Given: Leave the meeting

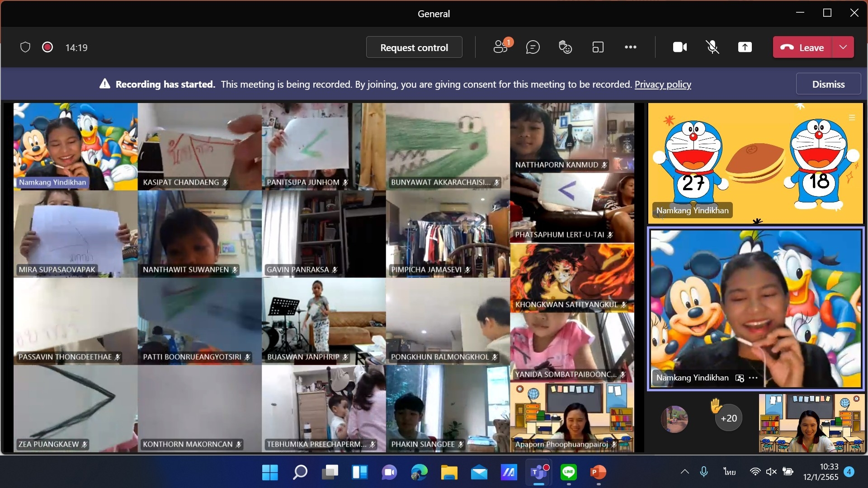Looking at the screenshot, I should 803,47.
